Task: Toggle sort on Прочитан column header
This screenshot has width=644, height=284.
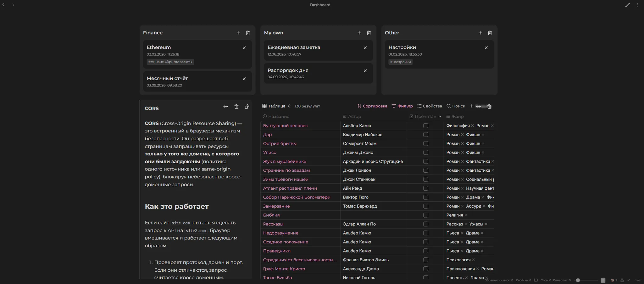Action: pos(425,116)
